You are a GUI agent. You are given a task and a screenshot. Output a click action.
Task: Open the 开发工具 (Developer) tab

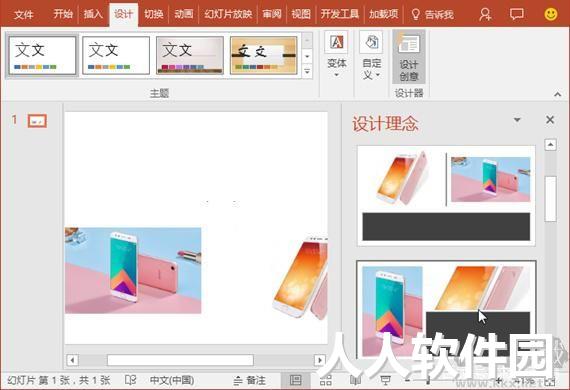pyautogui.click(x=340, y=15)
